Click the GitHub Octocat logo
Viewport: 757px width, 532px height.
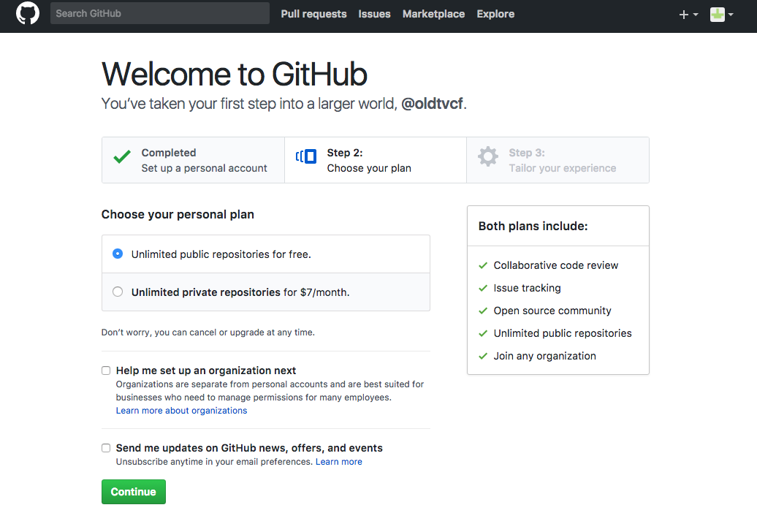point(28,13)
